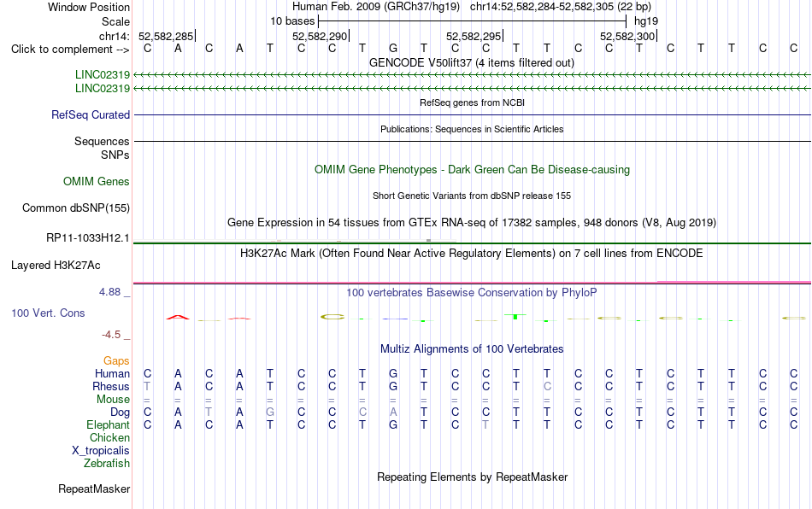
Task: Click the 52,582,300 position marker
Action: [627, 37]
